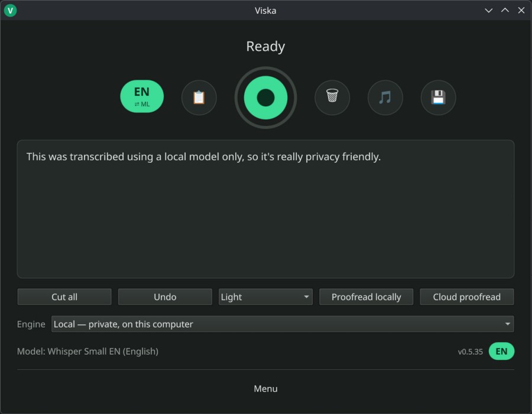The height and width of the screenshot is (414, 532).
Task: Click the v0.5.35 version text
Action: coord(471,351)
